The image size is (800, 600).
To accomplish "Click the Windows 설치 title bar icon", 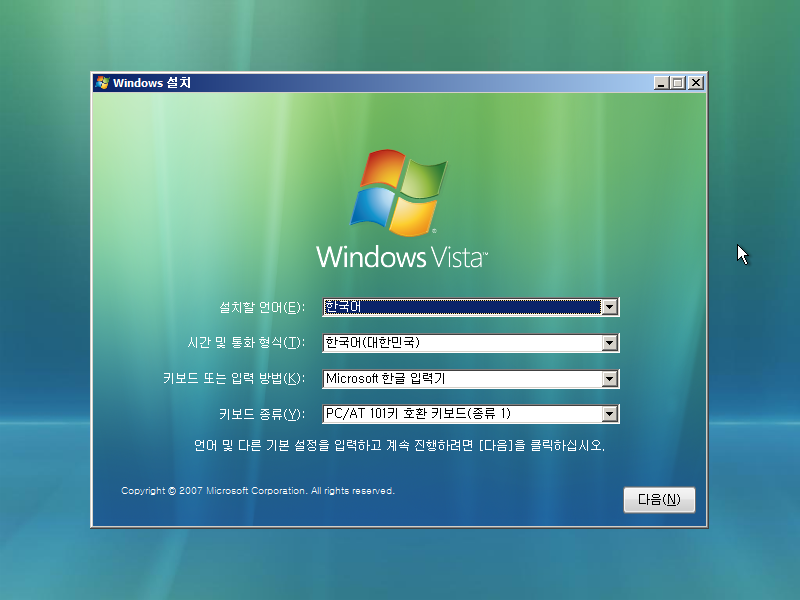I will click(x=103, y=83).
